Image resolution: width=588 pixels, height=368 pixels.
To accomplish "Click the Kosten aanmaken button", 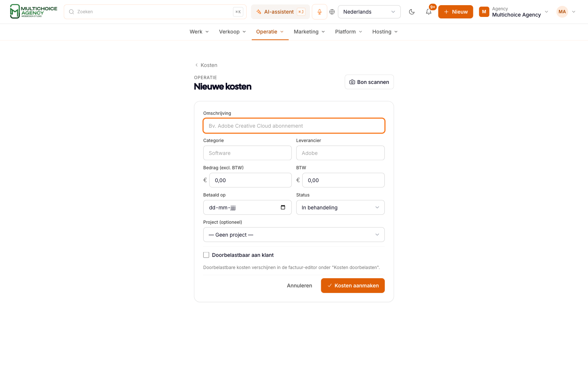I will (353, 286).
